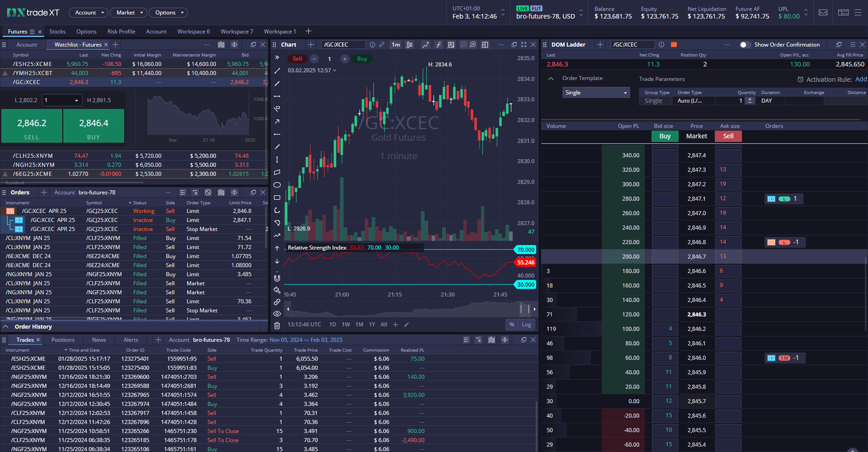Collapse the Order History section

(x=6, y=327)
